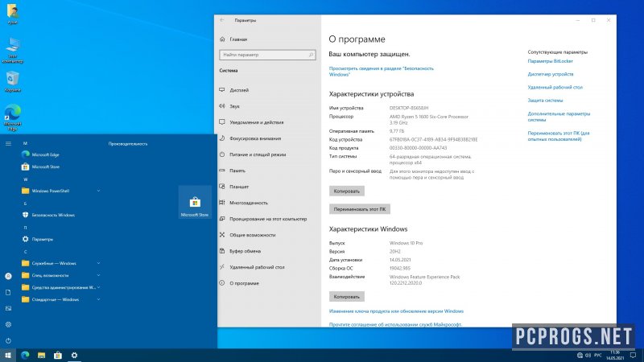Viewport: 644px width, 362px height.
Task: Expand the Ease of Access folder chevron
Action: point(98,275)
